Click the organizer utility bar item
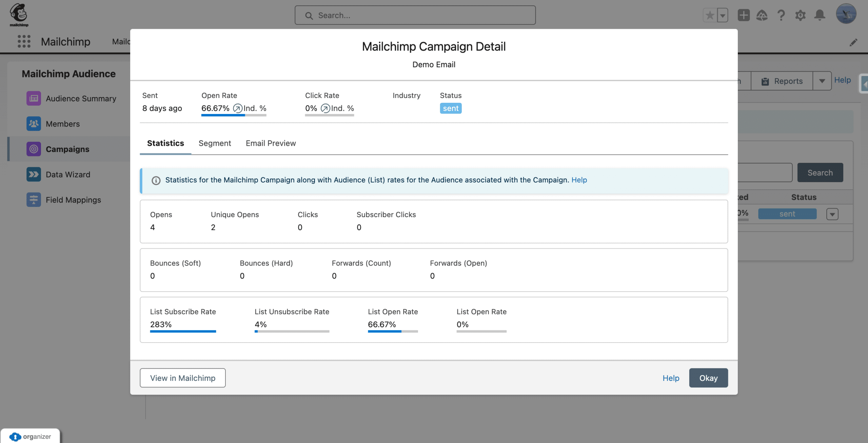The height and width of the screenshot is (443, 868). [30, 437]
